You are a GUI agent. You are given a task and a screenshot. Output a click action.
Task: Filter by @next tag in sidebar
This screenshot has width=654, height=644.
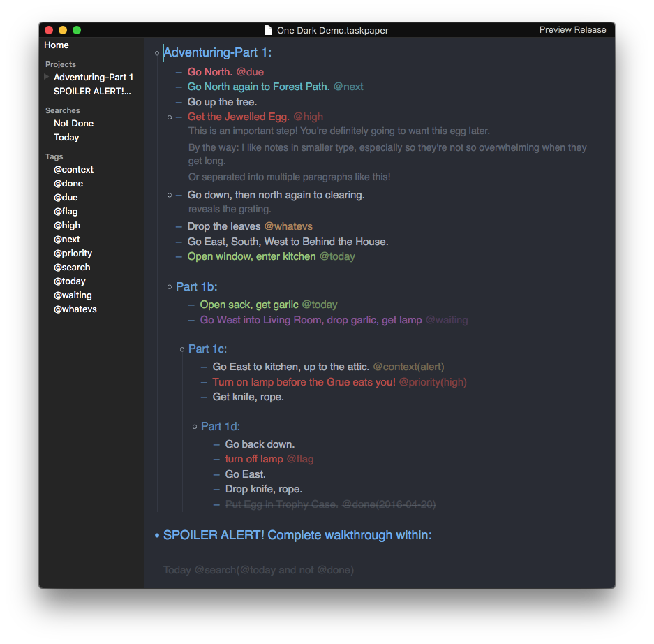67,240
